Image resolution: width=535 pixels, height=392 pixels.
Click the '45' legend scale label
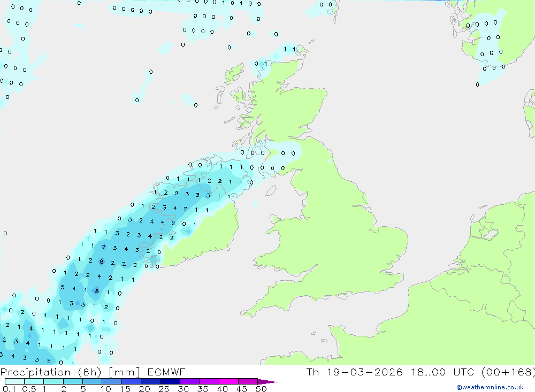(242, 389)
